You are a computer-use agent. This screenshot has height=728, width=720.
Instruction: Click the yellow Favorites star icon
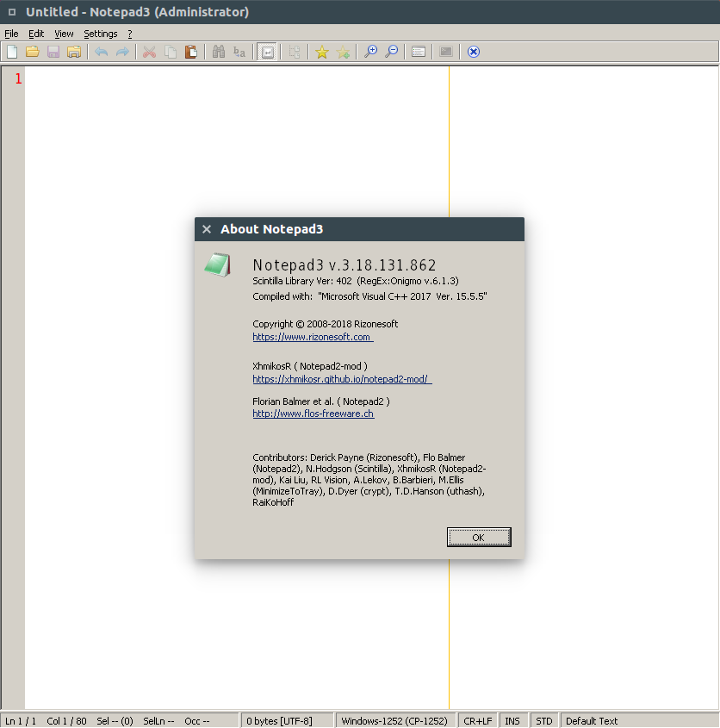[321, 52]
